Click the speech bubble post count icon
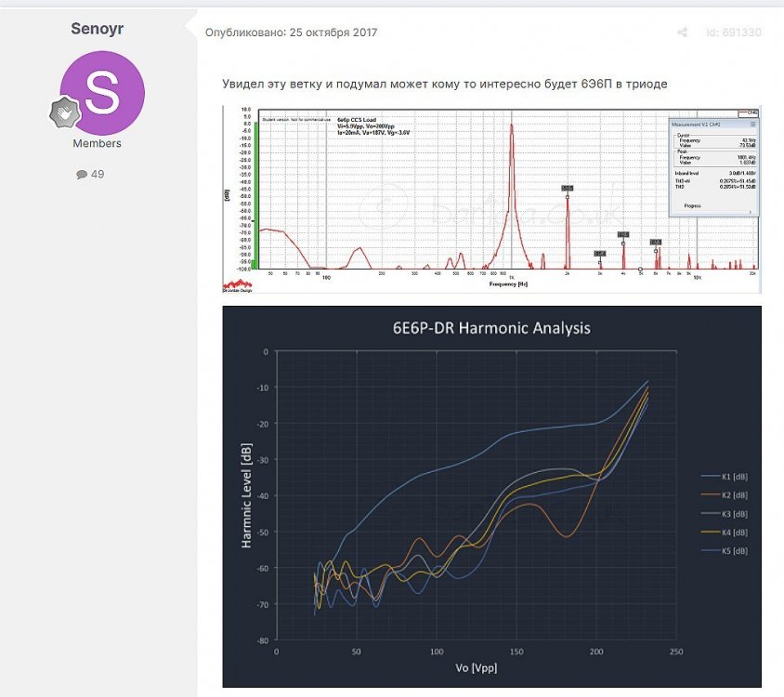The image size is (784, 697). tap(82, 174)
